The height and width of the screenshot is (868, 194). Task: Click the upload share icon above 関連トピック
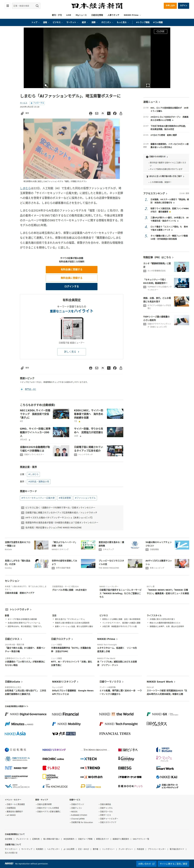tap(121, 368)
